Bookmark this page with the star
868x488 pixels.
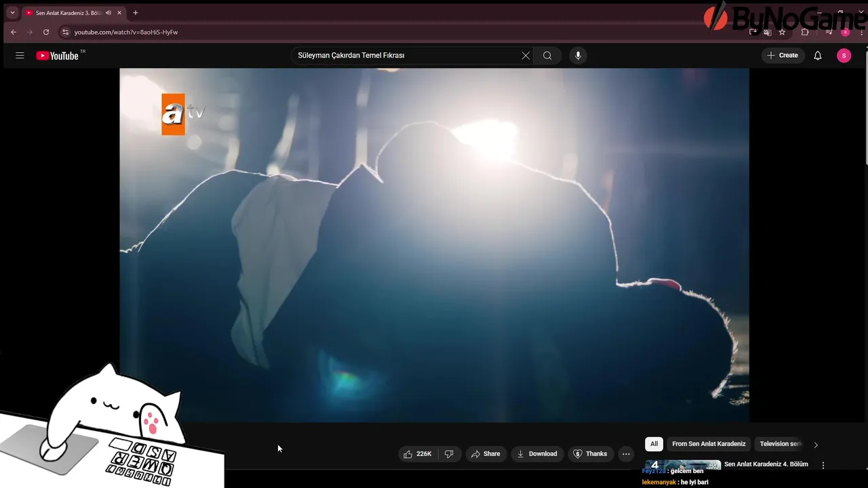point(782,32)
